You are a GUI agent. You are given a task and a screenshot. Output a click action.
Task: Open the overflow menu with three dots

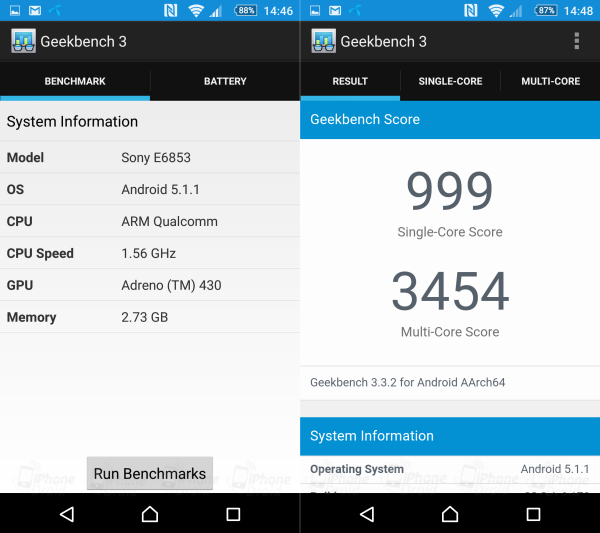(x=577, y=41)
